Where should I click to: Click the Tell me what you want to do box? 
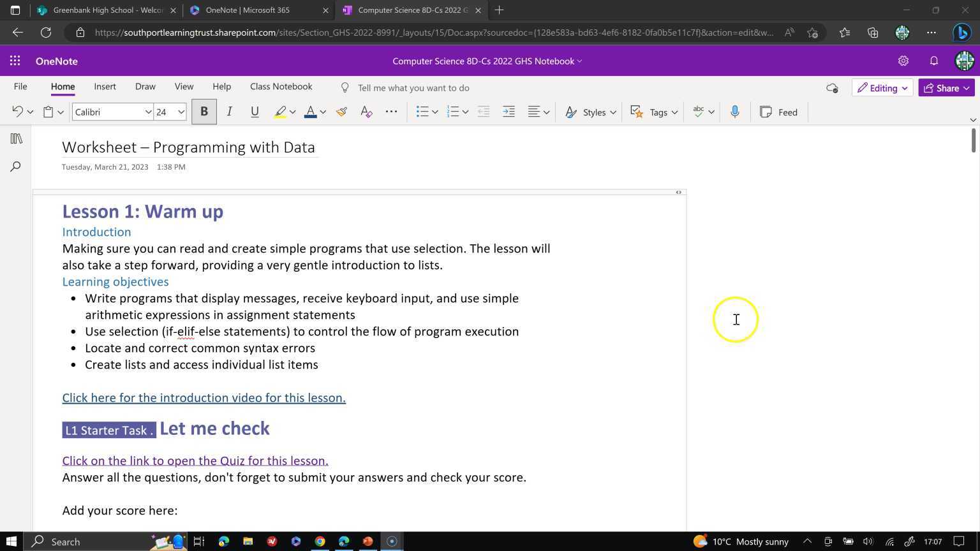pos(413,88)
